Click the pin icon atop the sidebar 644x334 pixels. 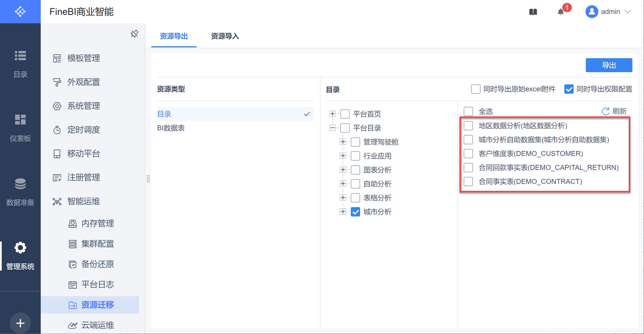[134, 34]
